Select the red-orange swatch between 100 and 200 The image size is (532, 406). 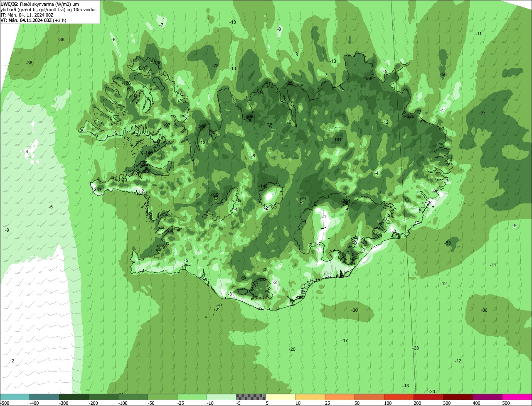[x=399, y=397]
